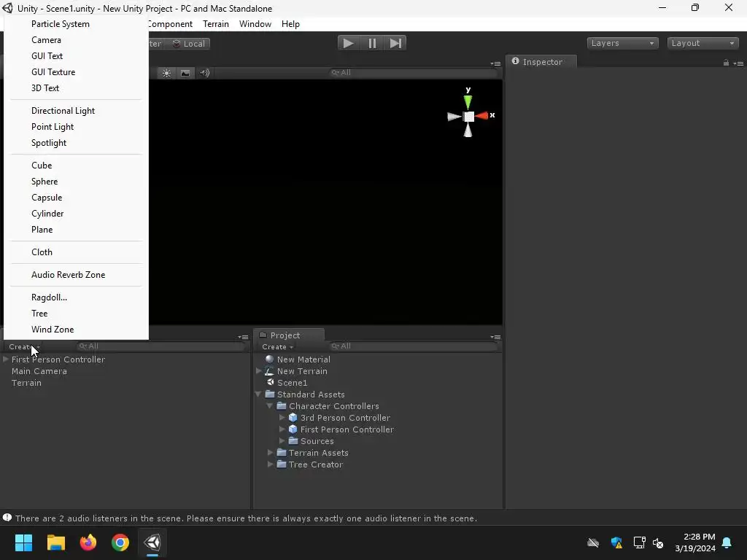Screen dimensions: 747x560
Task: Open the Layout dropdown
Action: [x=703, y=43]
